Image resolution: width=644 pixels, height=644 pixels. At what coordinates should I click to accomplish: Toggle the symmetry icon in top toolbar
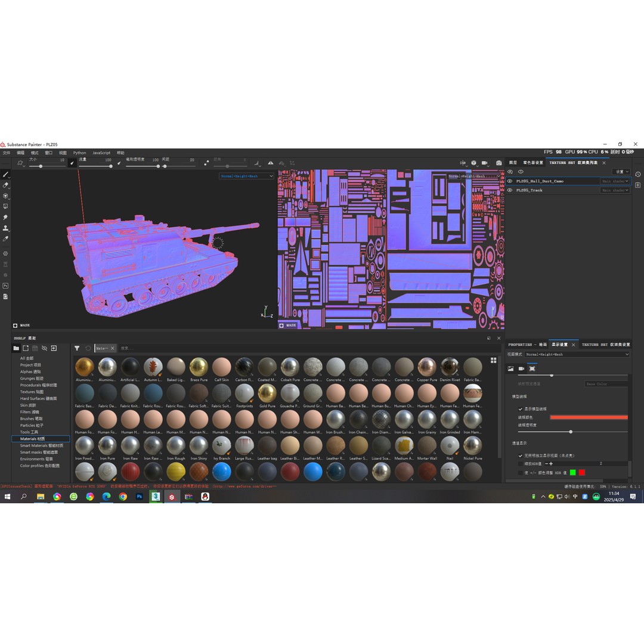click(x=270, y=163)
